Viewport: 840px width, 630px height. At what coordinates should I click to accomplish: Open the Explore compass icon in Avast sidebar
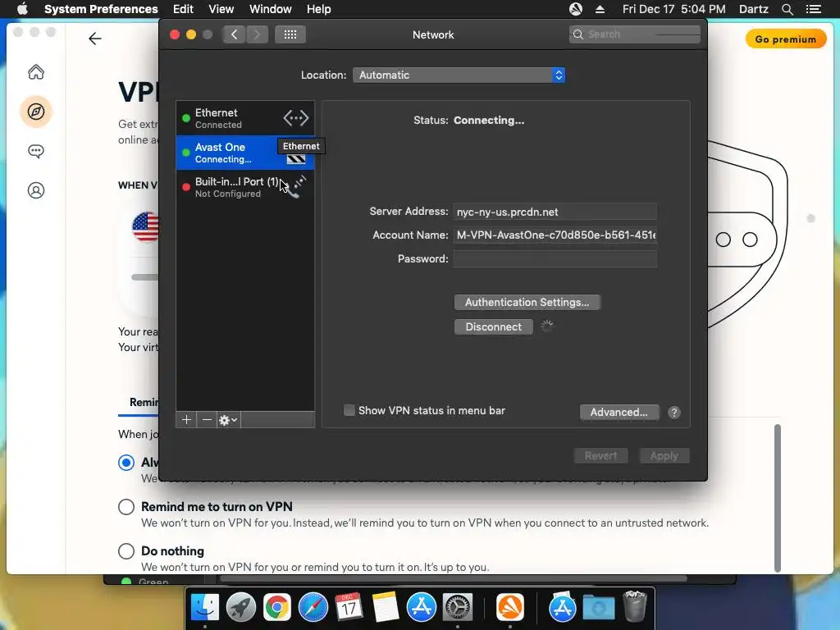click(36, 112)
